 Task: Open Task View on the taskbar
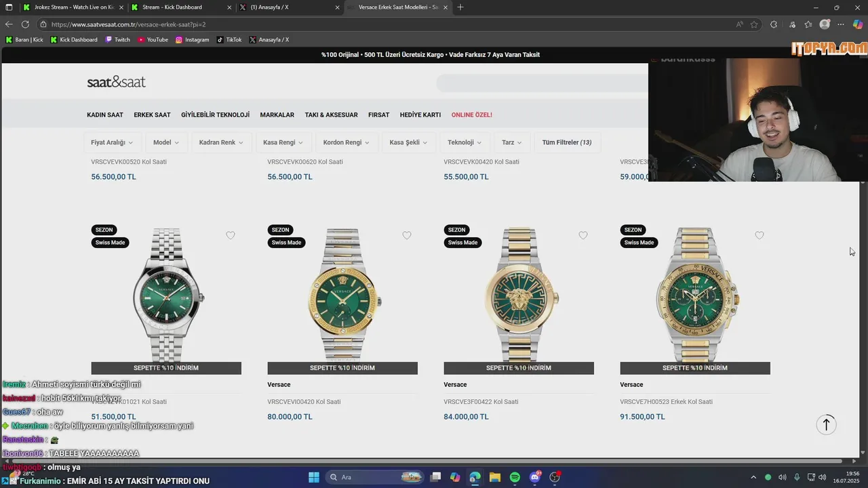click(435, 477)
